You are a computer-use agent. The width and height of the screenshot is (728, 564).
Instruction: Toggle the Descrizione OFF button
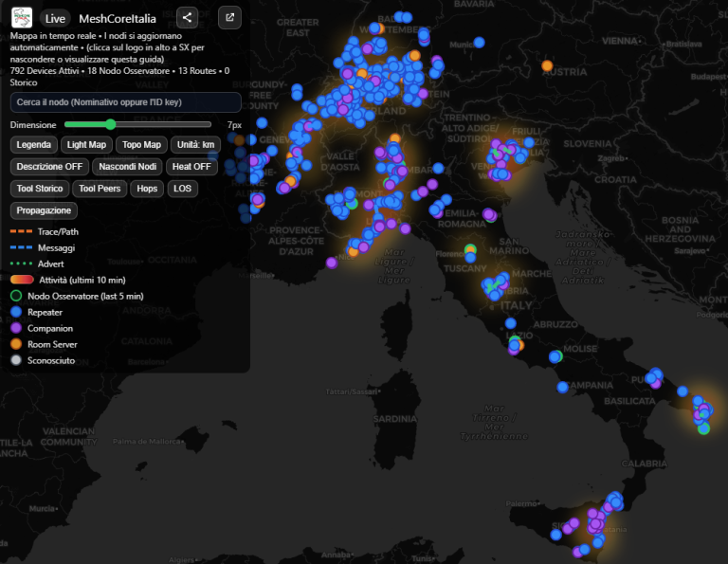coord(48,166)
